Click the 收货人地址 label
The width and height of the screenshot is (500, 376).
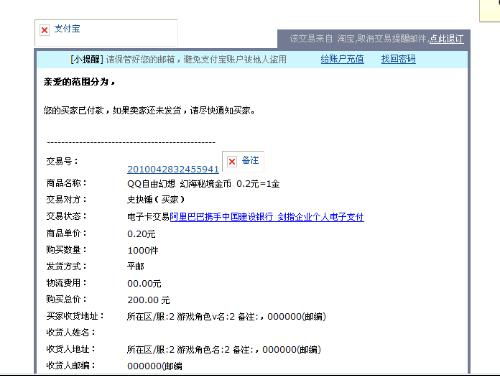(71, 349)
